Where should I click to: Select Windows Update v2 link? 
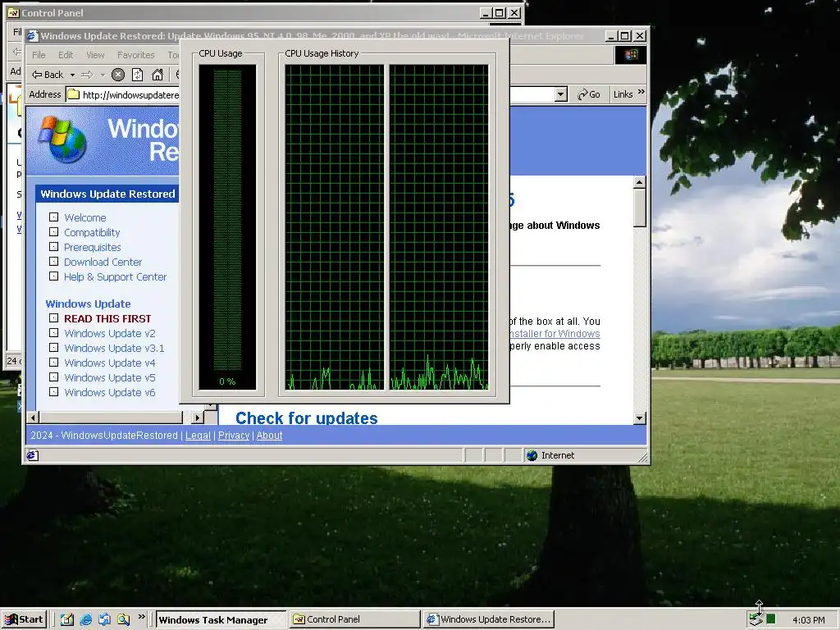click(109, 333)
